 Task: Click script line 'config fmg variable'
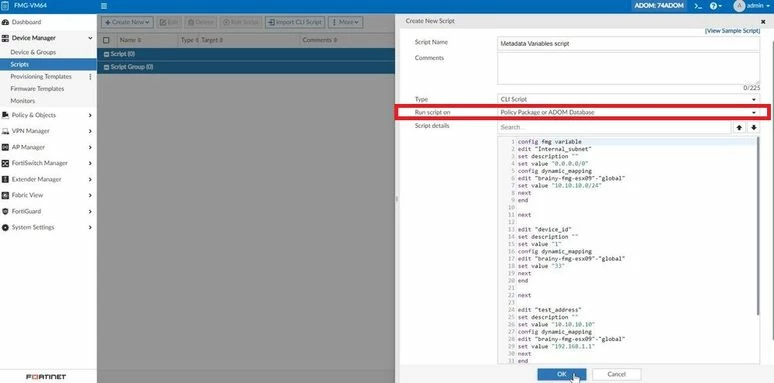549,142
